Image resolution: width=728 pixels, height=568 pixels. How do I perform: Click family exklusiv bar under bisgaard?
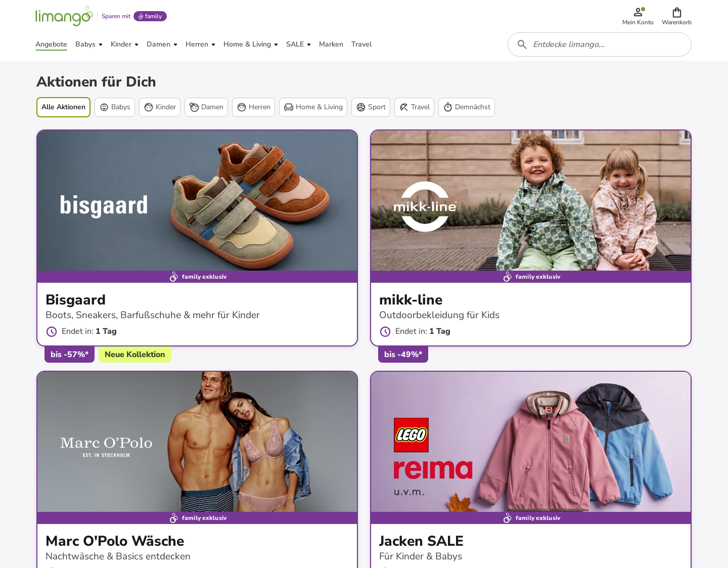(x=197, y=277)
